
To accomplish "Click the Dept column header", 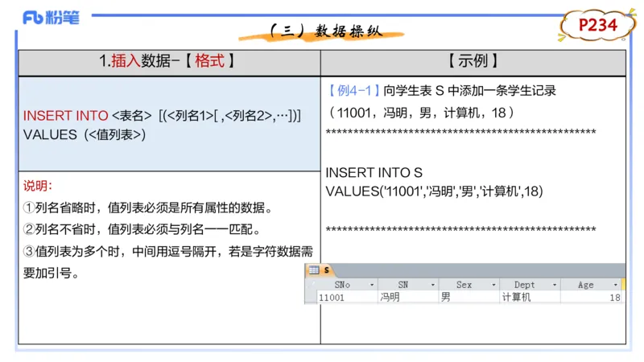I will 530,285.
